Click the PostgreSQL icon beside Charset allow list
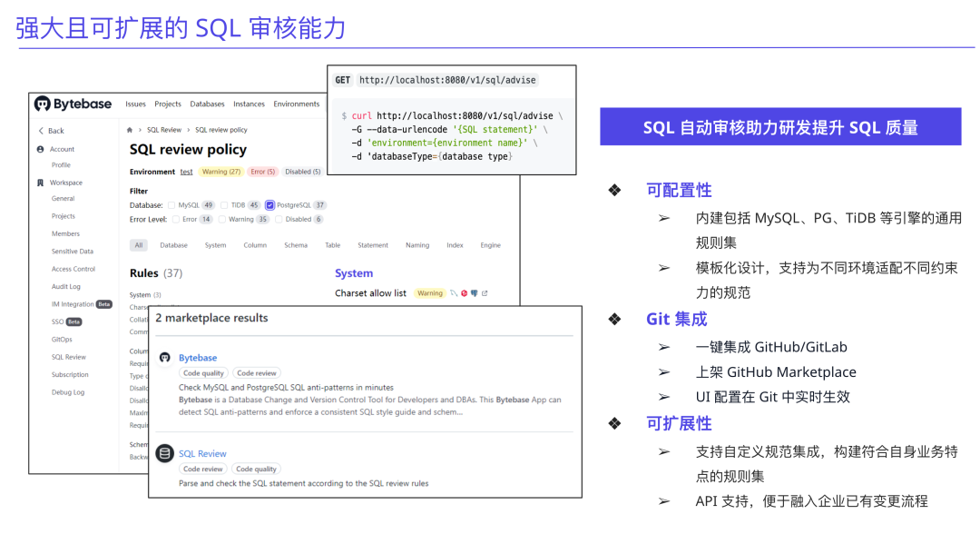 coord(475,293)
